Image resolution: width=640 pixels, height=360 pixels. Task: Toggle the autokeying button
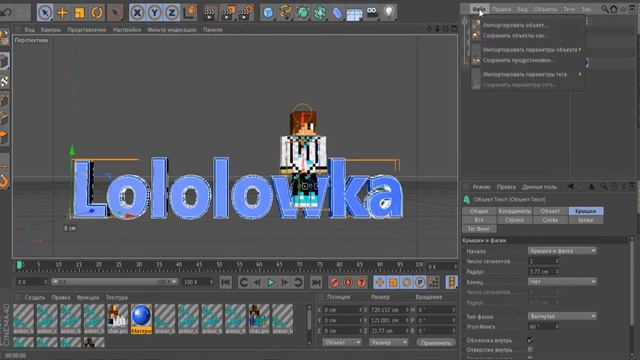[x=348, y=282]
